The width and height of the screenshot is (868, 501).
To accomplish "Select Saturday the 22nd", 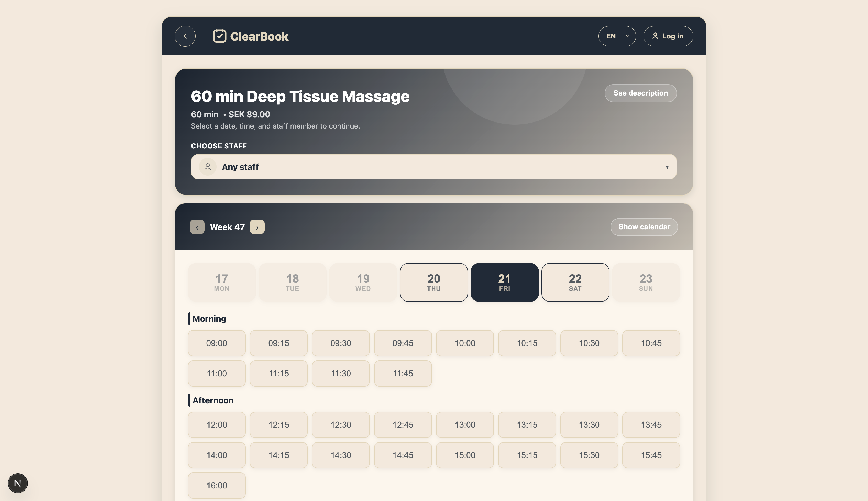I will coord(575,282).
